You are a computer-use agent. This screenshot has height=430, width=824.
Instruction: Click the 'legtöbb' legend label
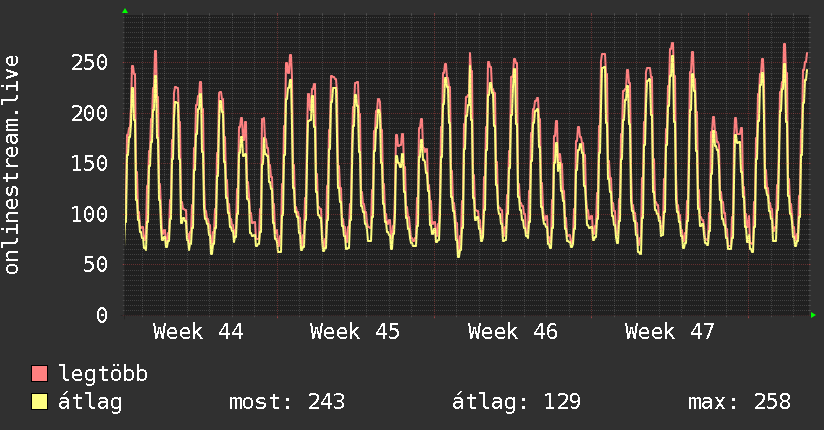pyautogui.click(x=103, y=374)
